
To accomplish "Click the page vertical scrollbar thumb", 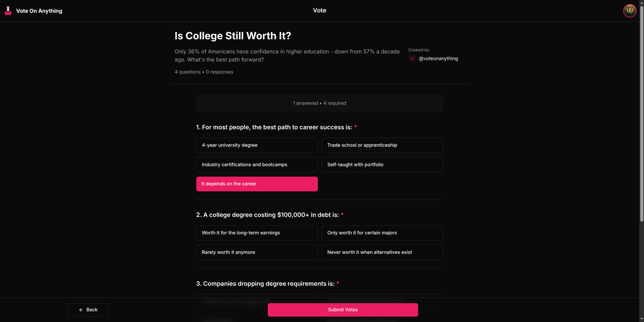I will coord(642,114).
